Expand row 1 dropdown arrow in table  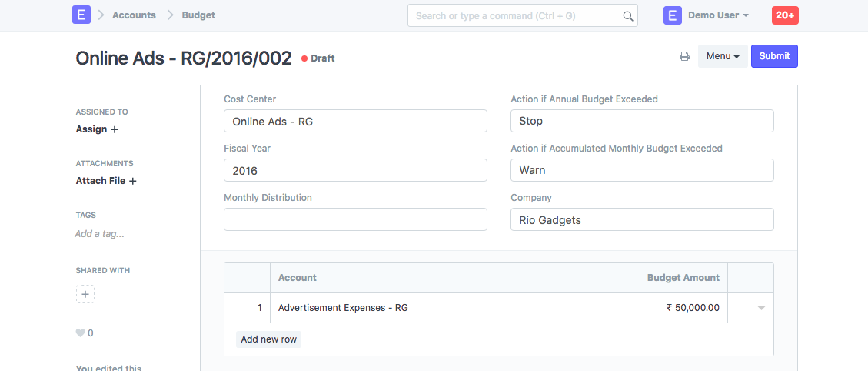pos(761,308)
